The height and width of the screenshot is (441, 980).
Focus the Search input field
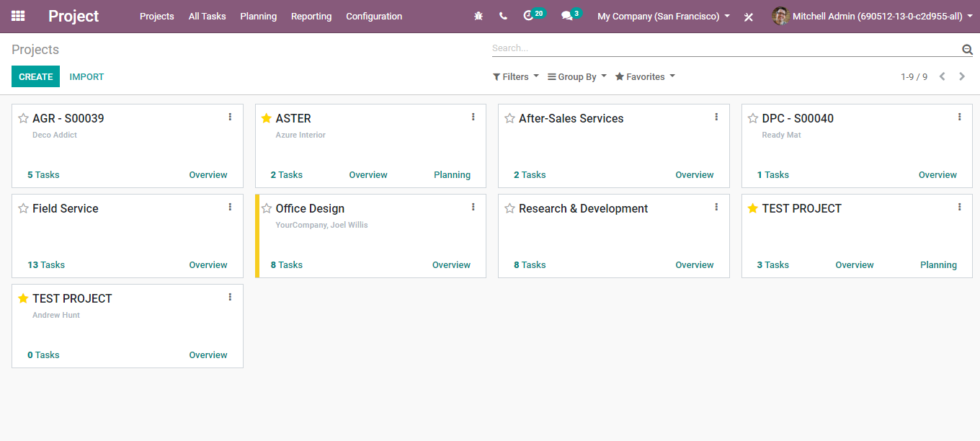click(726, 48)
